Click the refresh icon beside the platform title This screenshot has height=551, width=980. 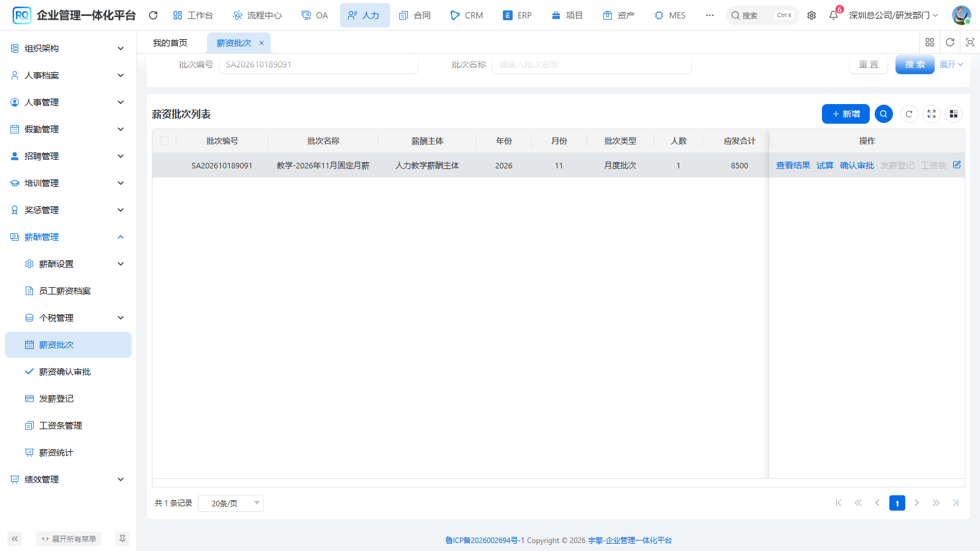tap(153, 15)
